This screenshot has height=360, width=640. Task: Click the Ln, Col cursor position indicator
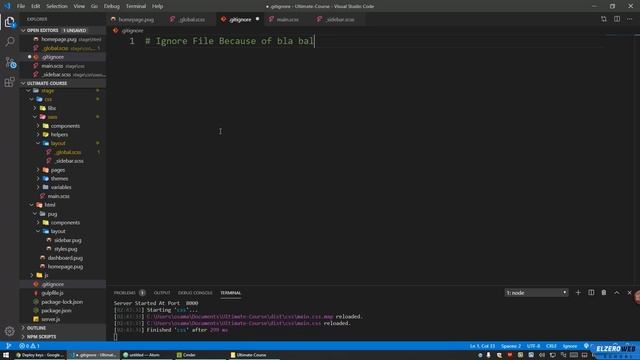coord(482,346)
